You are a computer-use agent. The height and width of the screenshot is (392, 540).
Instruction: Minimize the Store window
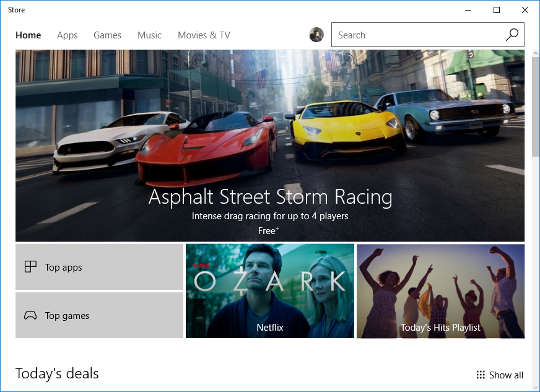tap(468, 10)
